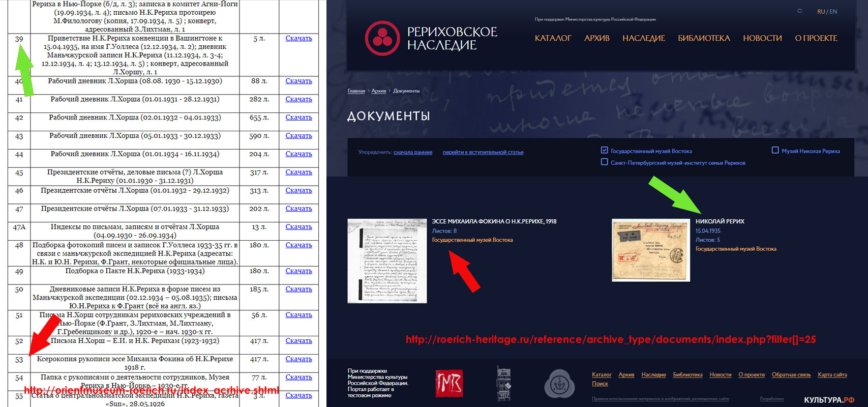
Task: Click Скачать for Ксерокопия рукописи эссе Михаила Фокина
Action: pyautogui.click(x=298, y=359)
